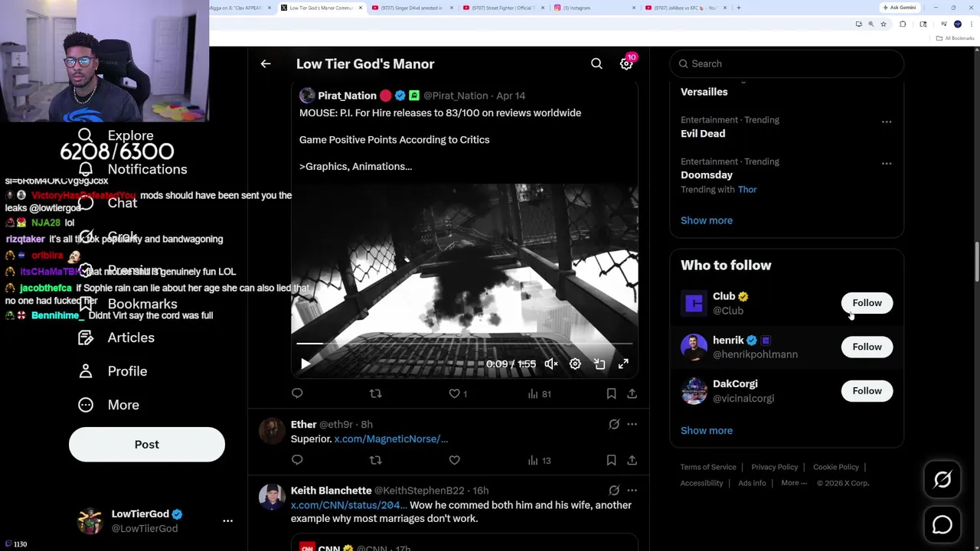
Task: Reply to Pirat_Nation post
Action: click(x=297, y=393)
